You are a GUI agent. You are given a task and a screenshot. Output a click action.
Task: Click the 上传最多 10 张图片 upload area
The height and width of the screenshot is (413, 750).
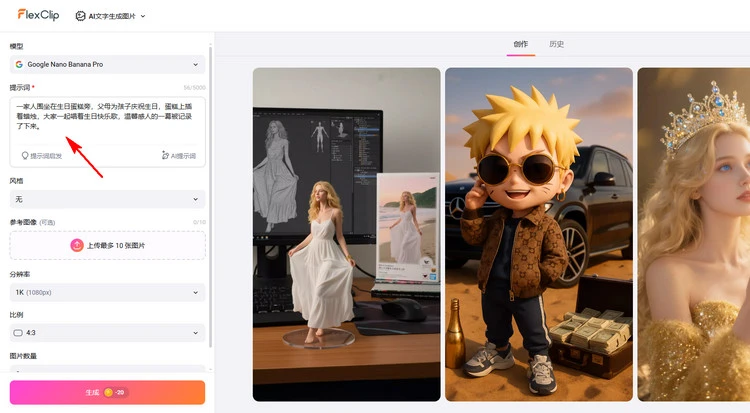115,245
